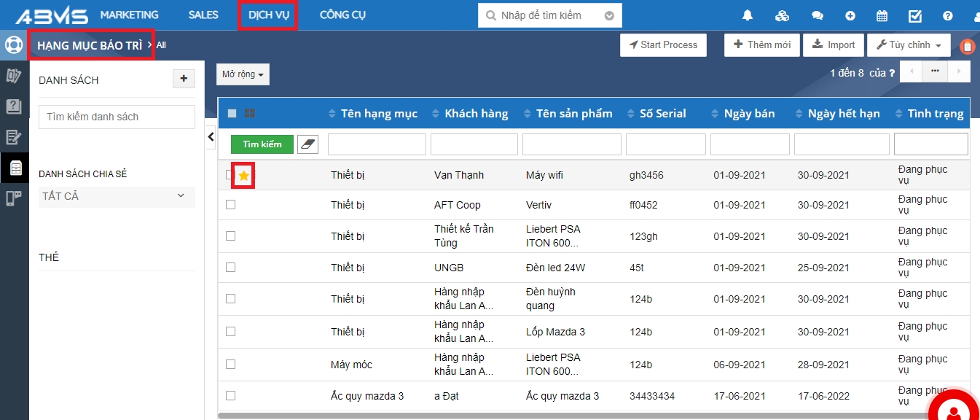980x420 pixels.
Task: Toggle the select-all checkbox in header
Action: pos(232,113)
